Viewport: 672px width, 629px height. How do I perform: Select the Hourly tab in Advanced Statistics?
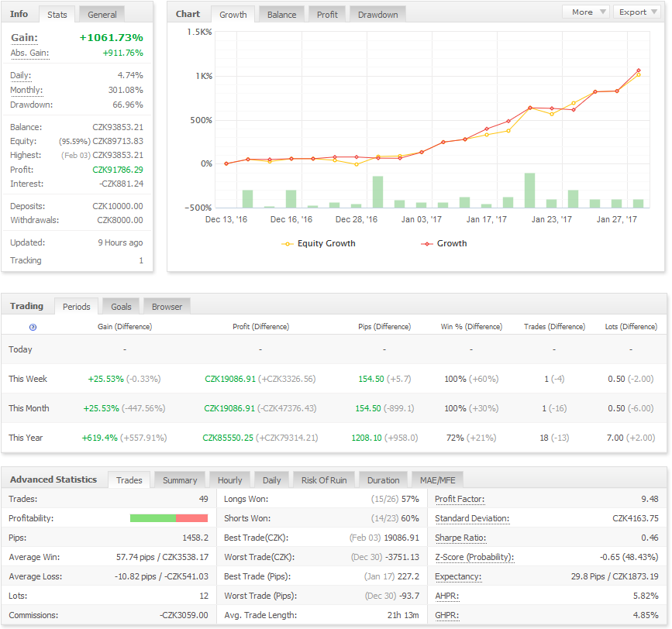[229, 480]
